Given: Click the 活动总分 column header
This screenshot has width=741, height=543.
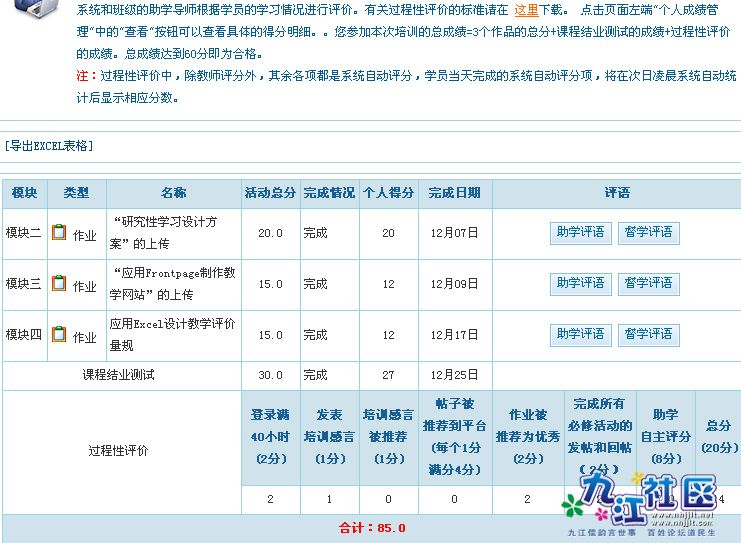Looking at the screenshot, I should (x=271, y=193).
